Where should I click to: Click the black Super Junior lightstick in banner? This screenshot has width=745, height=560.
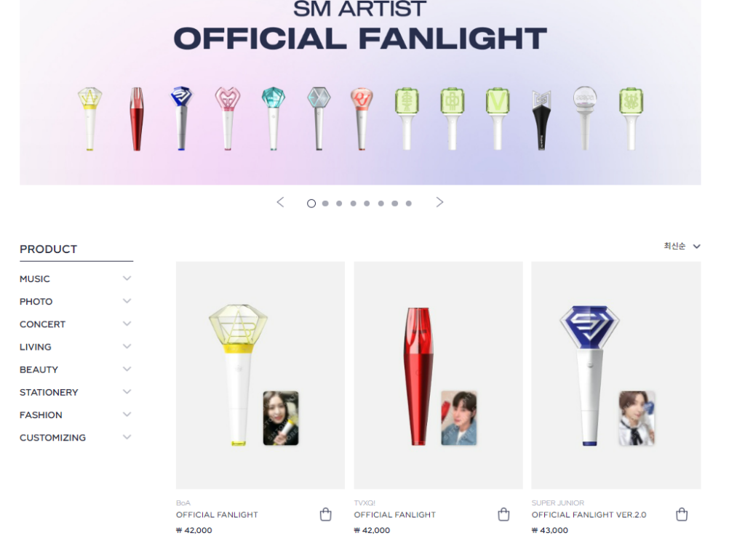541,120
